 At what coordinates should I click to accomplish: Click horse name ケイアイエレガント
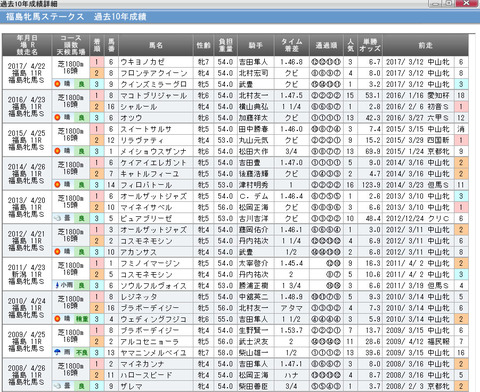point(154,163)
